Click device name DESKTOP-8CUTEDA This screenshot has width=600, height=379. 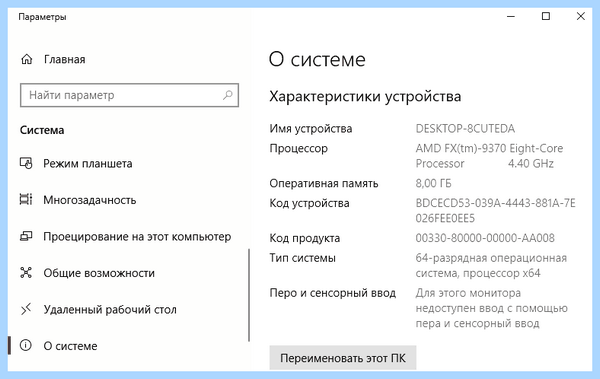(x=465, y=129)
